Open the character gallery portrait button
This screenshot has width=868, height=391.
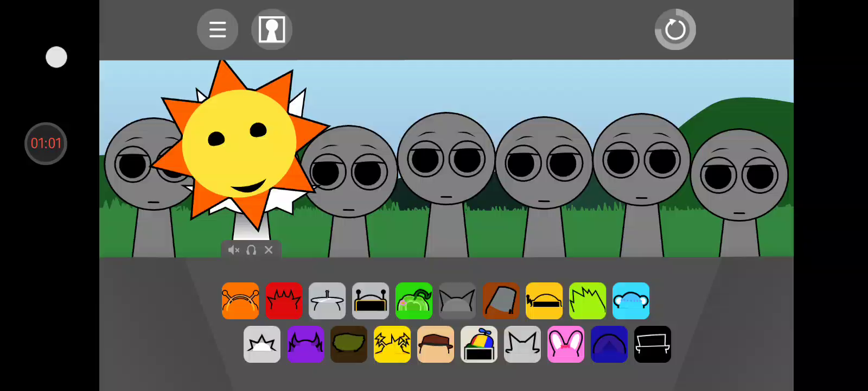(272, 29)
